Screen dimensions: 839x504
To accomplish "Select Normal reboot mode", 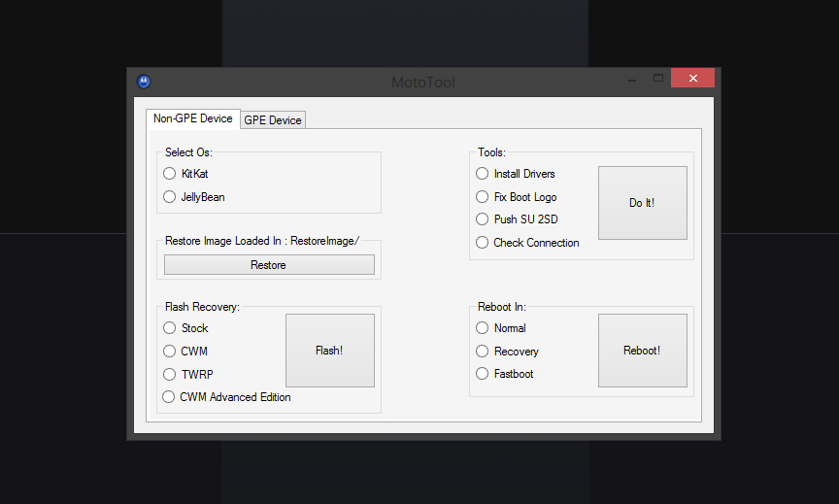I will [x=483, y=328].
